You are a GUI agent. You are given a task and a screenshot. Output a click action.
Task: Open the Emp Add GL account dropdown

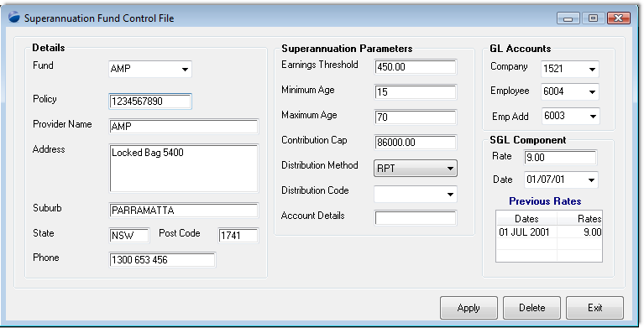[x=570, y=116]
